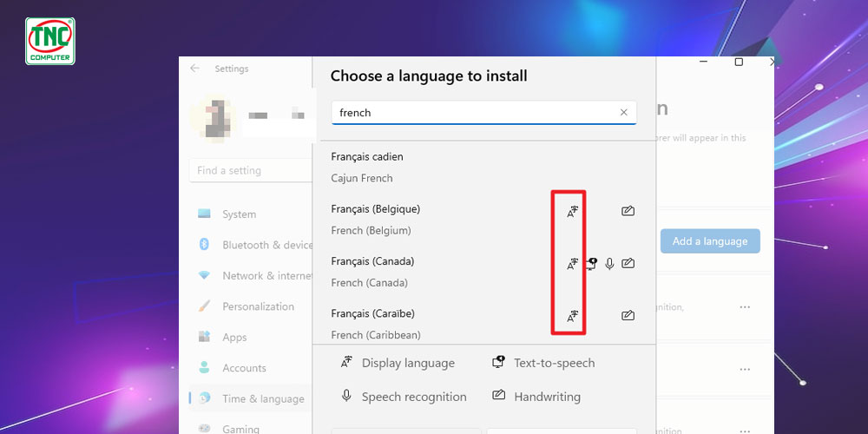
Task: Choose Français (Caraïbe) from the list
Action: pos(372,313)
